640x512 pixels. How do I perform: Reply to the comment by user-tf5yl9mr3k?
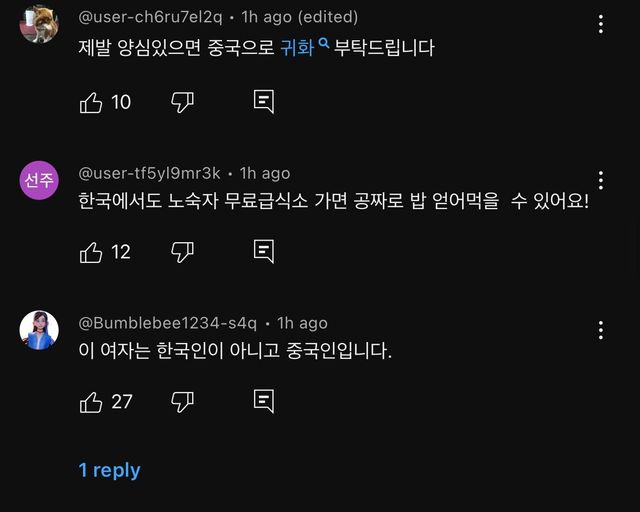(x=264, y=251)
